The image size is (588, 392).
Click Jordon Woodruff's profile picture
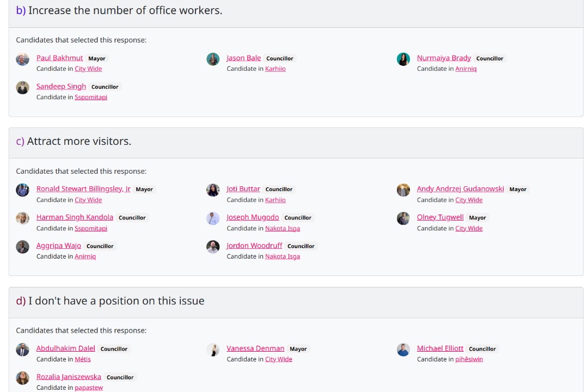[213, 247]
